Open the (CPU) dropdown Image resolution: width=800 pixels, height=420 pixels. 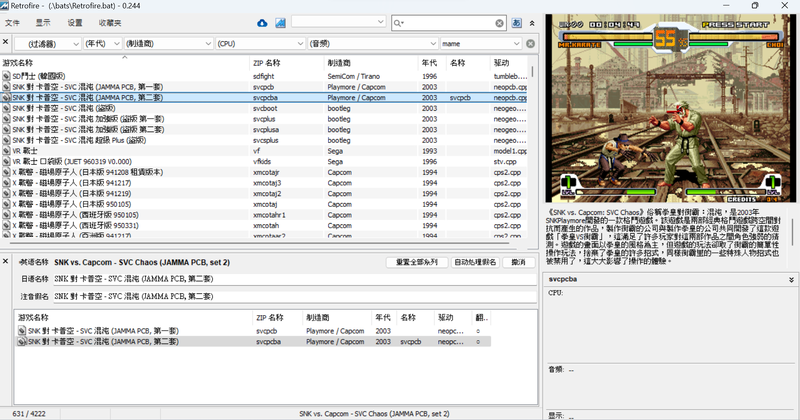[x=260, y=44]
